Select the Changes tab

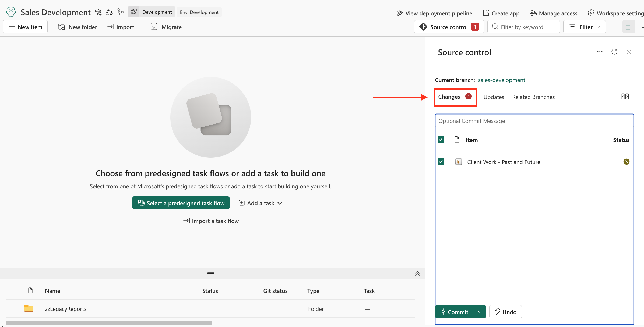(455, 97)
